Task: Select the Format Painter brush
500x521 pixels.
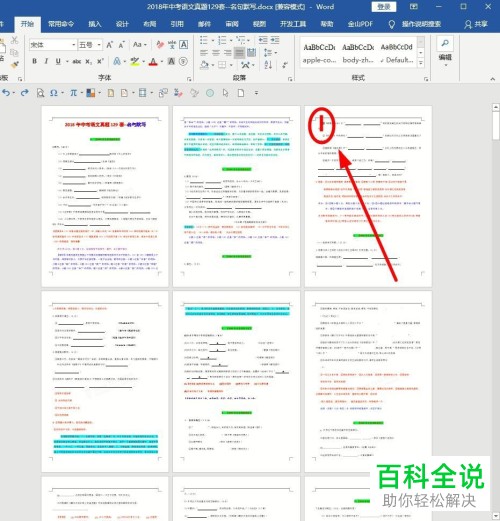Action: tap(15, 64)
